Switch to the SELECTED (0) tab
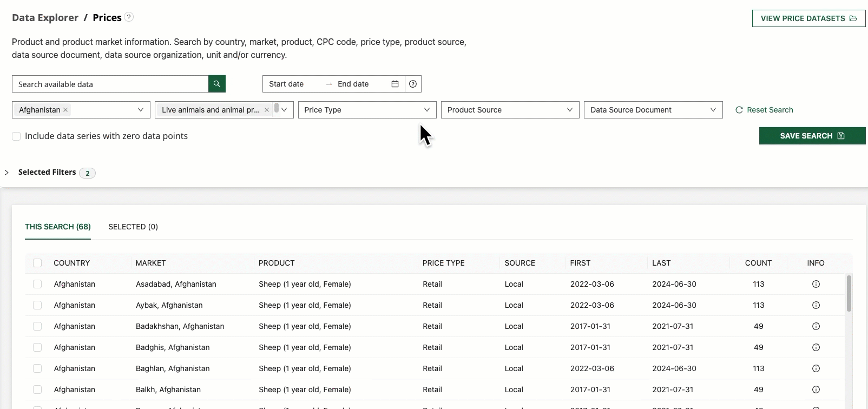The image size is (868, 409). pos(133,227)
